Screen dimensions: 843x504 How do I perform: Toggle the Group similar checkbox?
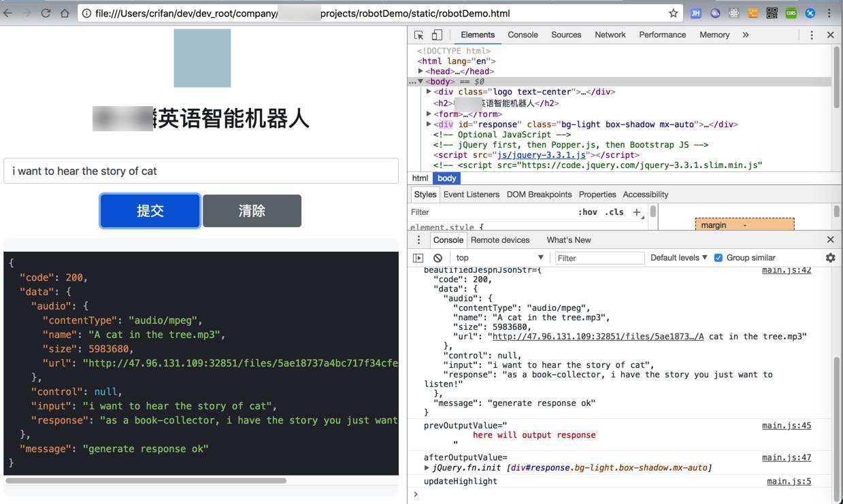[718, 258]
